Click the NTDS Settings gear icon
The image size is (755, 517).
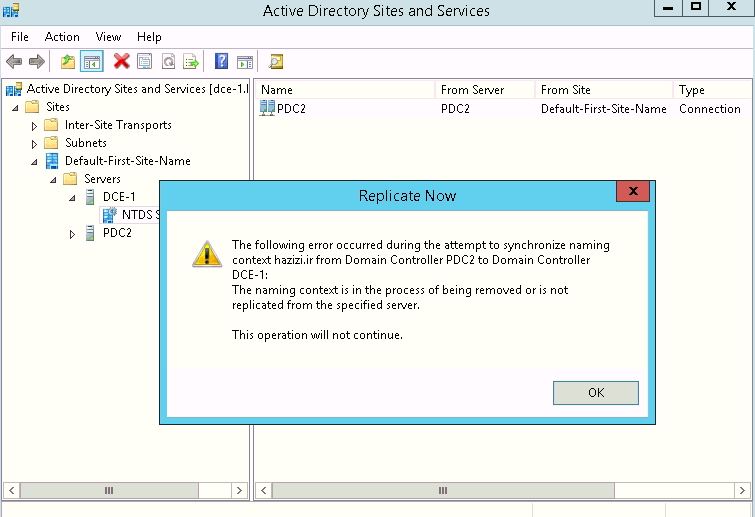coord(109,215)
